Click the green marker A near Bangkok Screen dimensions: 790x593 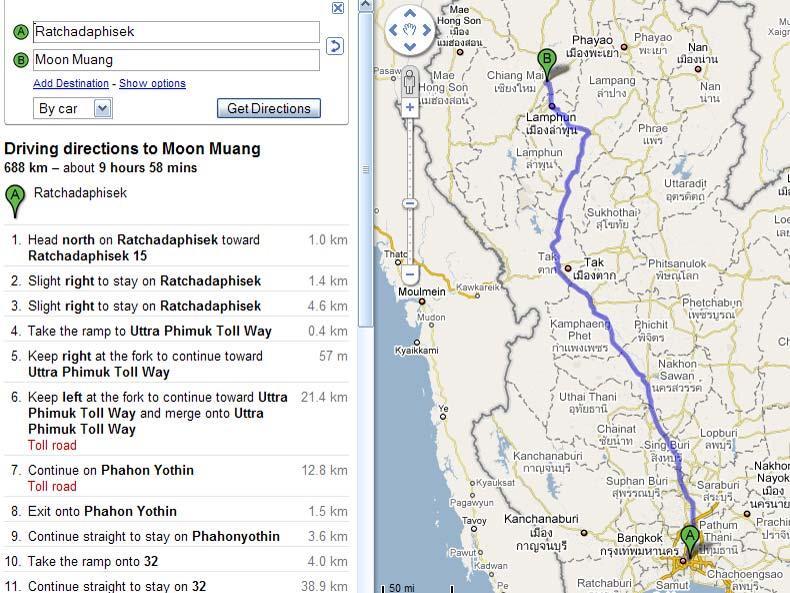click(689, 541)
